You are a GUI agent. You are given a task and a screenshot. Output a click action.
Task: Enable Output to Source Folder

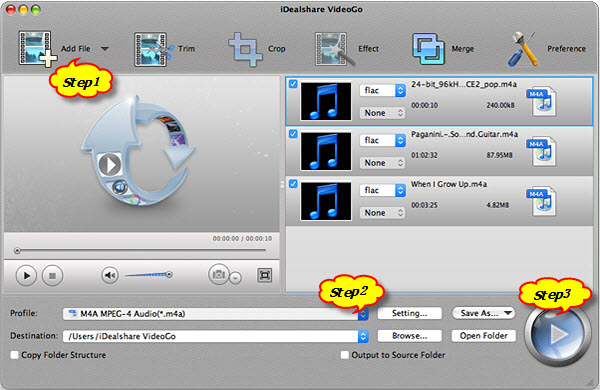(x=345, y=355)
